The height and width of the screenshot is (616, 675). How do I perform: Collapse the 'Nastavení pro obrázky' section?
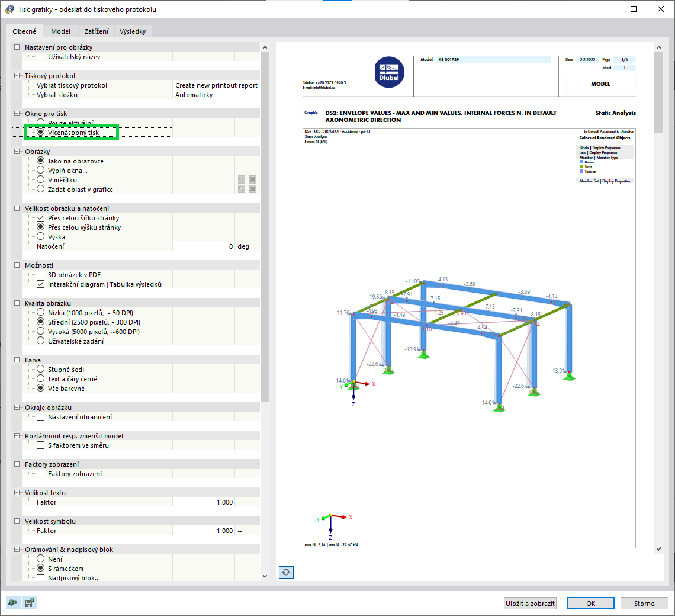tap(17, 47)
